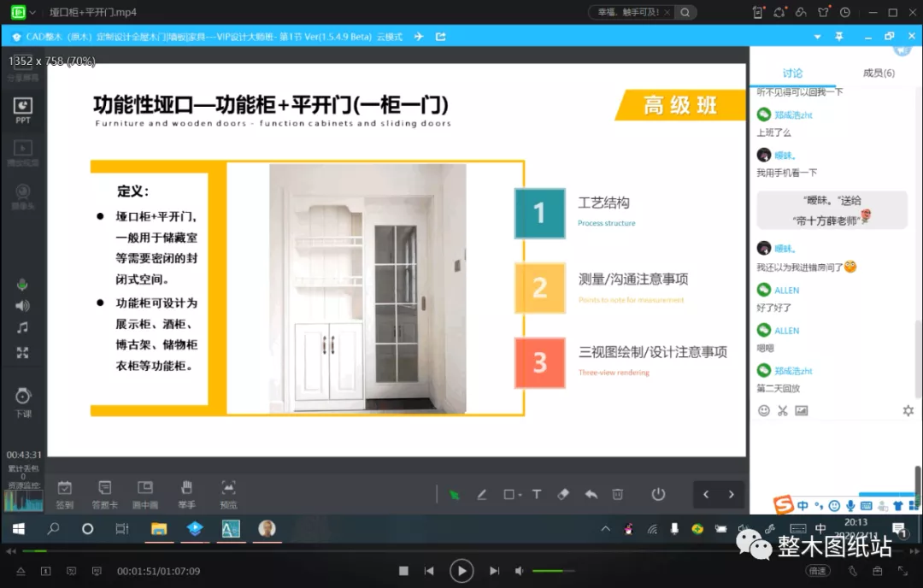This screenshot has height=588, width=923.
Task: Click the trash icon to clear annotations
Action: (x=618, y=494)
